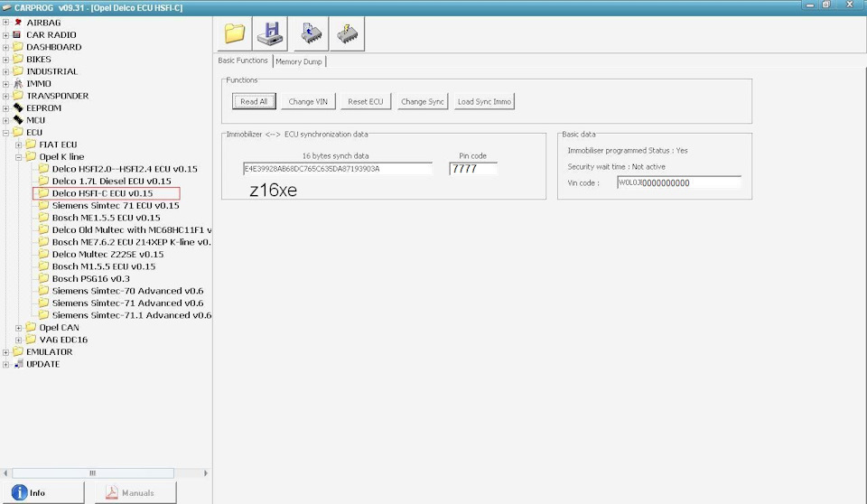
Task: Click the write chip lightning toolbar icon
Action: click(347, 33)
